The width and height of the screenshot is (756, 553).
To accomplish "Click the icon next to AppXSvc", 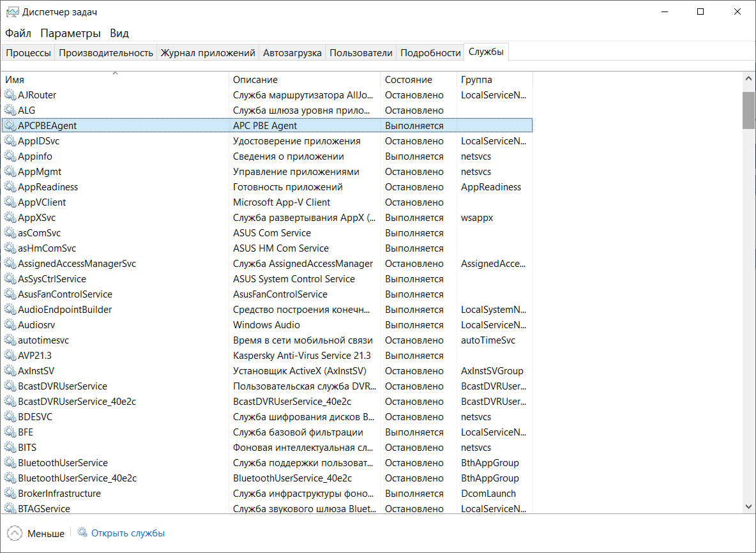I will coord(10,217).
